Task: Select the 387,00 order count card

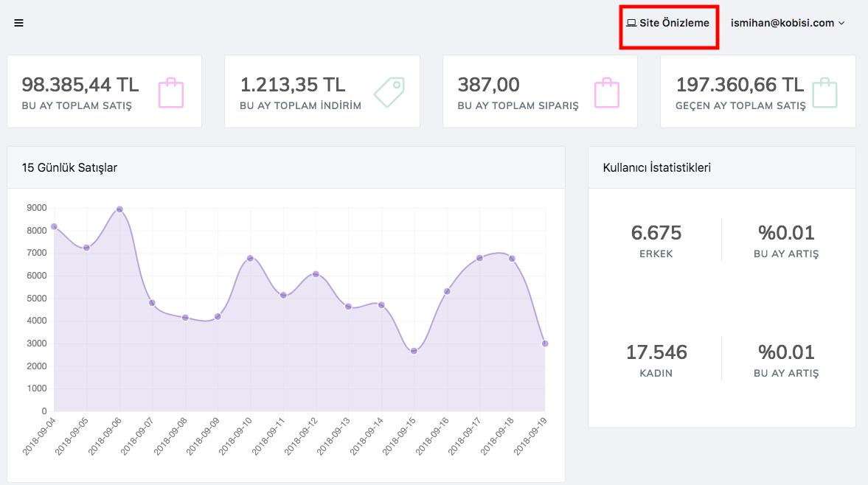Action: pos(488,85)
